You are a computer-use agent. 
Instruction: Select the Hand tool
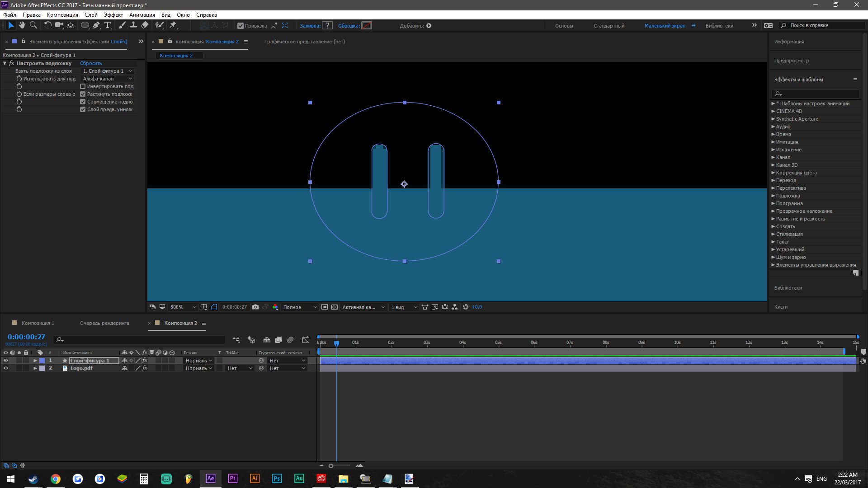[22, 25]
